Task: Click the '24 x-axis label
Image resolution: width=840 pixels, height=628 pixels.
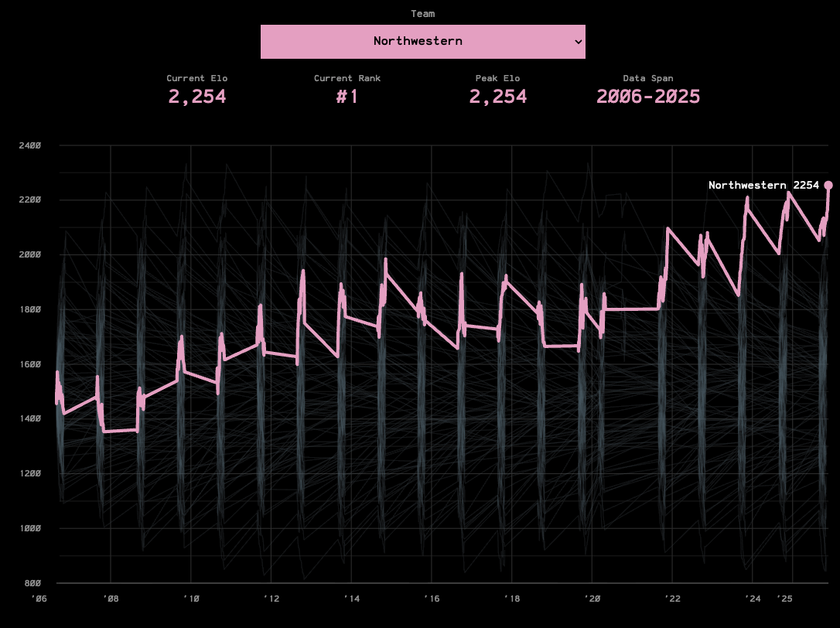Action: pos(753,599)
